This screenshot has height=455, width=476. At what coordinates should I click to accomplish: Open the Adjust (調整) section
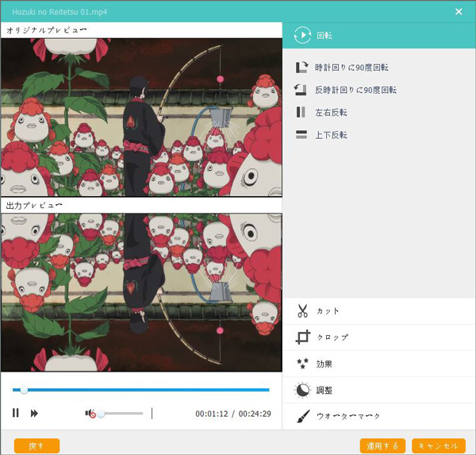(x=302, y=390)
